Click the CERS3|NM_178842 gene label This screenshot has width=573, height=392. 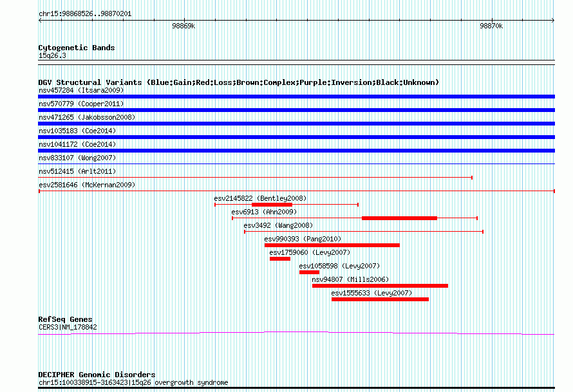coord(68,328)
